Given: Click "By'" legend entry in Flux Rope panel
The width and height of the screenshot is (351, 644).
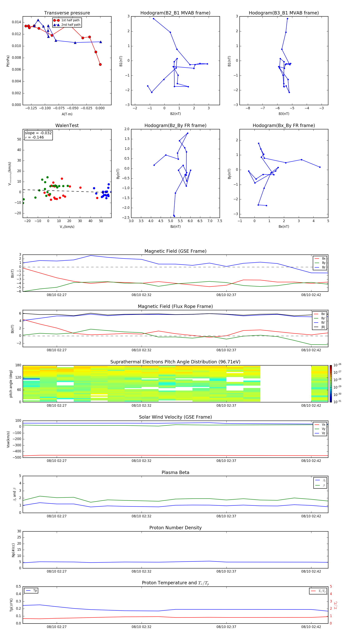Looking at the screenshot, I should [x=320, y=318].
